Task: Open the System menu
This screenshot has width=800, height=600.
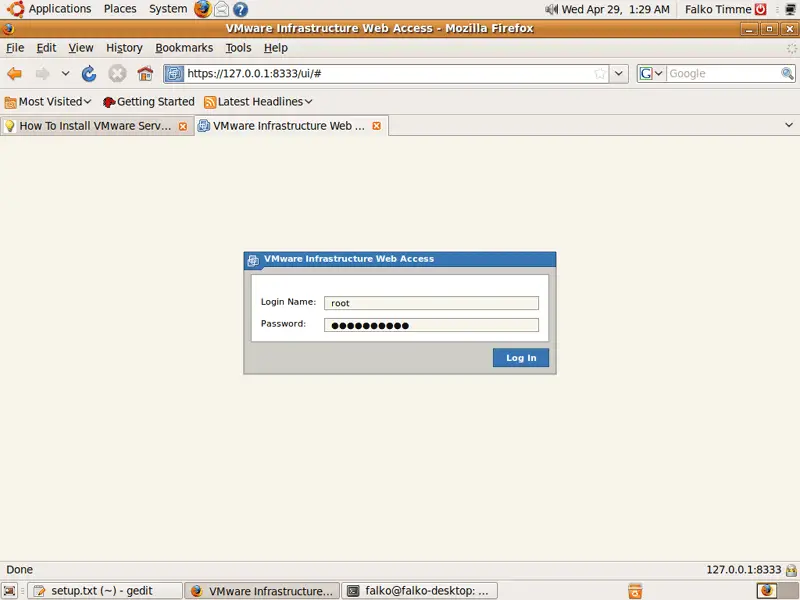Action: coord(168,9)
